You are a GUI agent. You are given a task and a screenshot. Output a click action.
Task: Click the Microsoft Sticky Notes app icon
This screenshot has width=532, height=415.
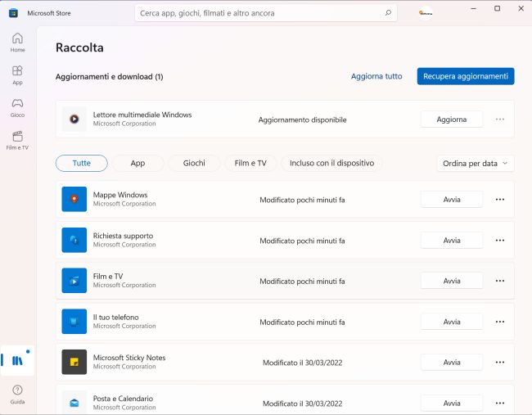(74, 362)
